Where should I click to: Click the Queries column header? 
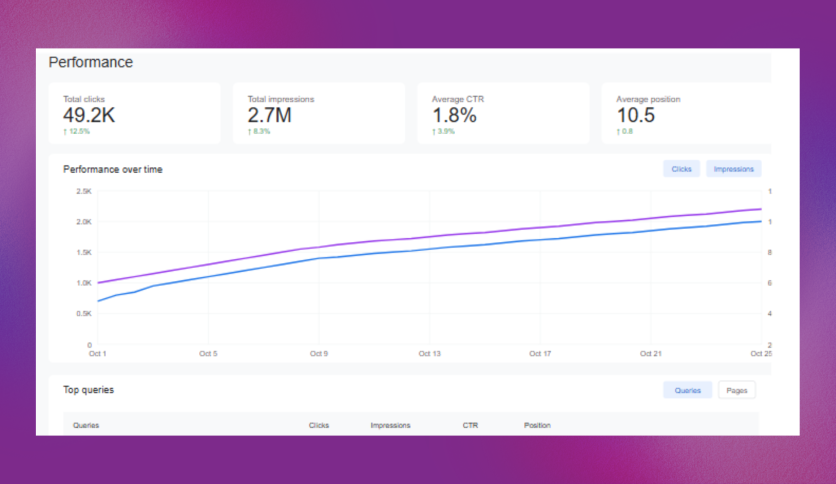pos(86,426)
